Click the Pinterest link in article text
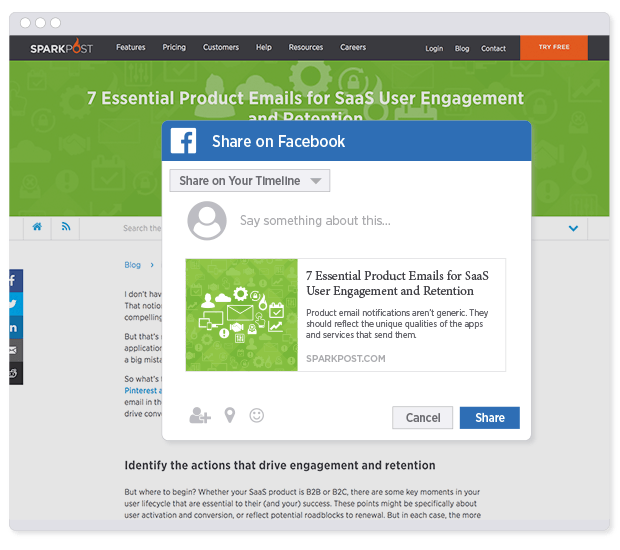This screenshot has height=550, width=620. point(143,391)
